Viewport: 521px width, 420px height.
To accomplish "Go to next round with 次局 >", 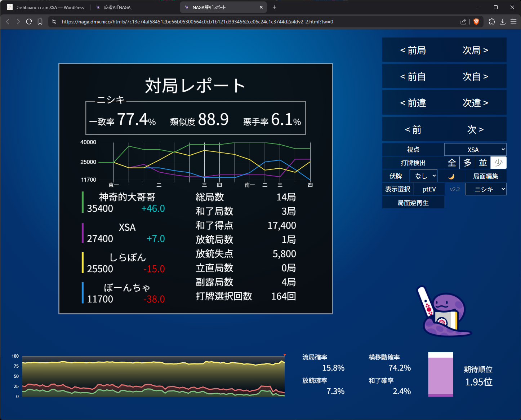I will tap(475, 50).
